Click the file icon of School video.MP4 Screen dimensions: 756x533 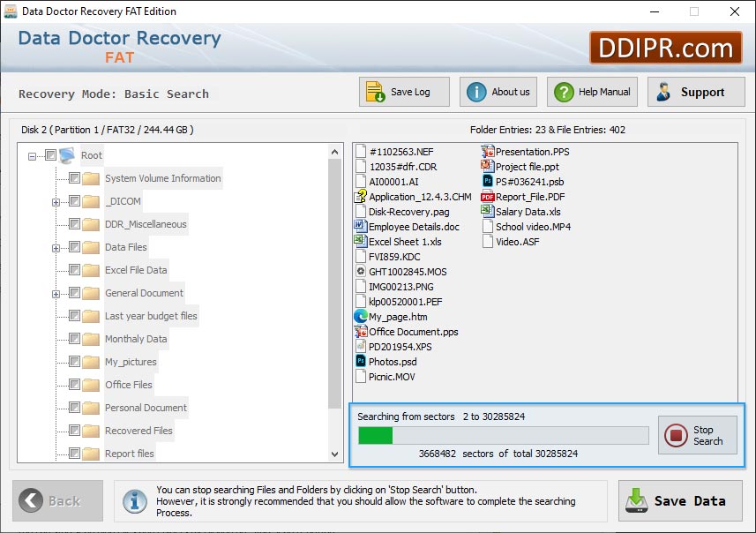[x=488, y=226]
